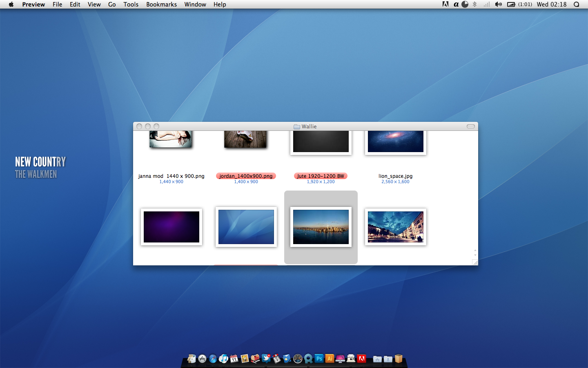This screenshot has width=588, height=368.
Task: Launch the Twitter bird Dock app
Action: point(266,358)
